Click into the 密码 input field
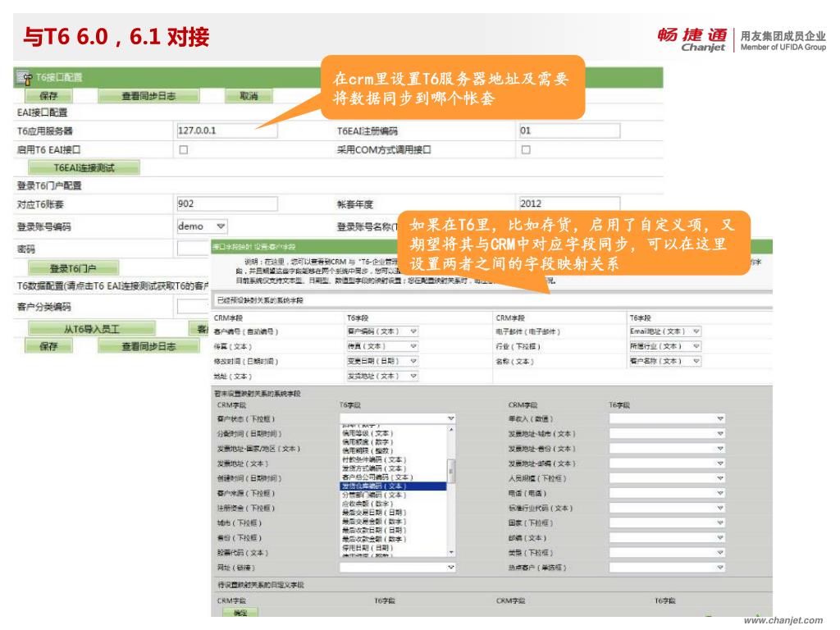 tap(194, 249)
